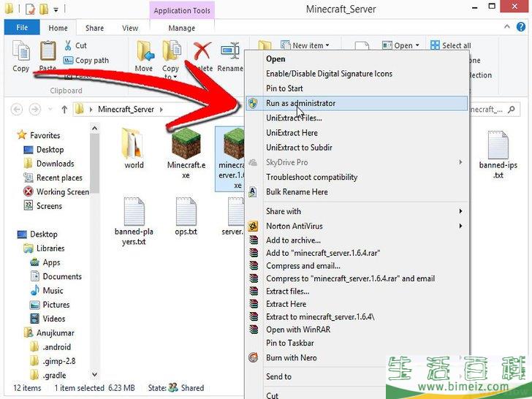The width and height of the screenshot is (532, 399).
Task: Click the red Delete X icon
Action: click(202, 52)
